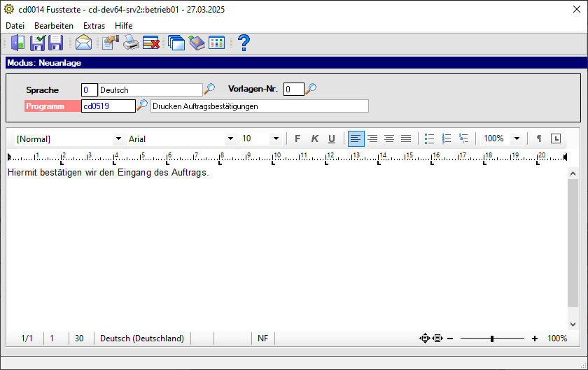This screenshot has width=588, height=370.
Task: Click the zoom slider handle in status bar
Action: click(492, 339)
